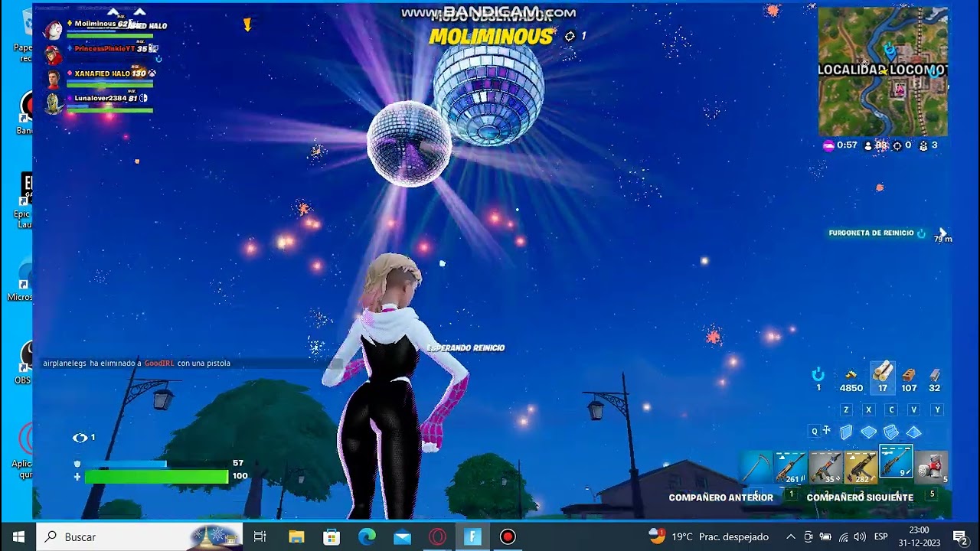Switch the ESP input language
The image size is (980, 551).
[881, 537]
